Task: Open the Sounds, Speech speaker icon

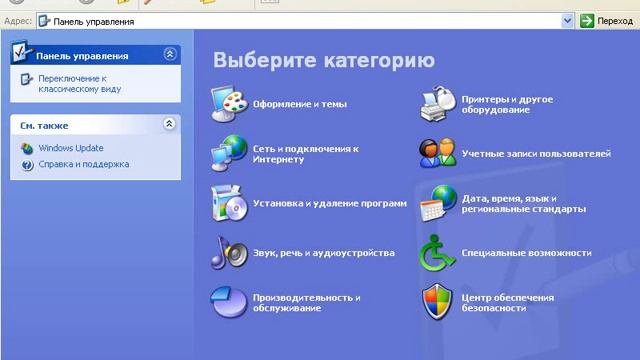Action: point(229,253)
